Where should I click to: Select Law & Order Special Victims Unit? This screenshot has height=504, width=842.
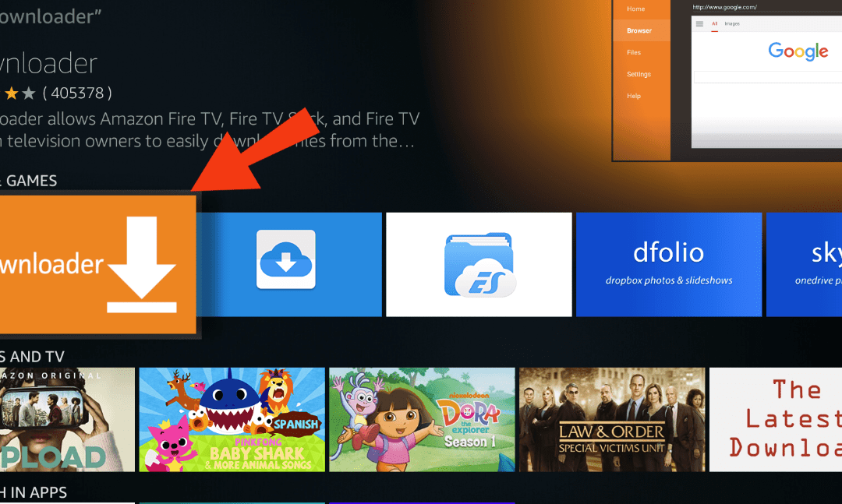coord(612,420)
